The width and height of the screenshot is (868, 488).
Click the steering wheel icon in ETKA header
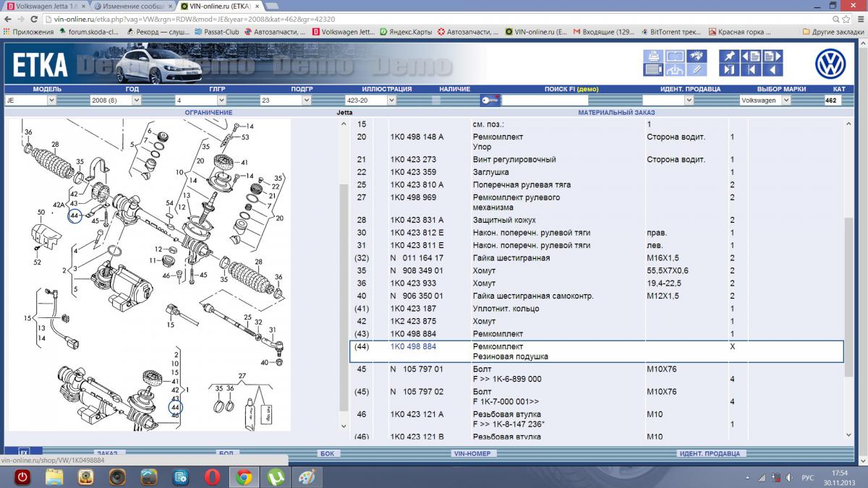[676, 70]
